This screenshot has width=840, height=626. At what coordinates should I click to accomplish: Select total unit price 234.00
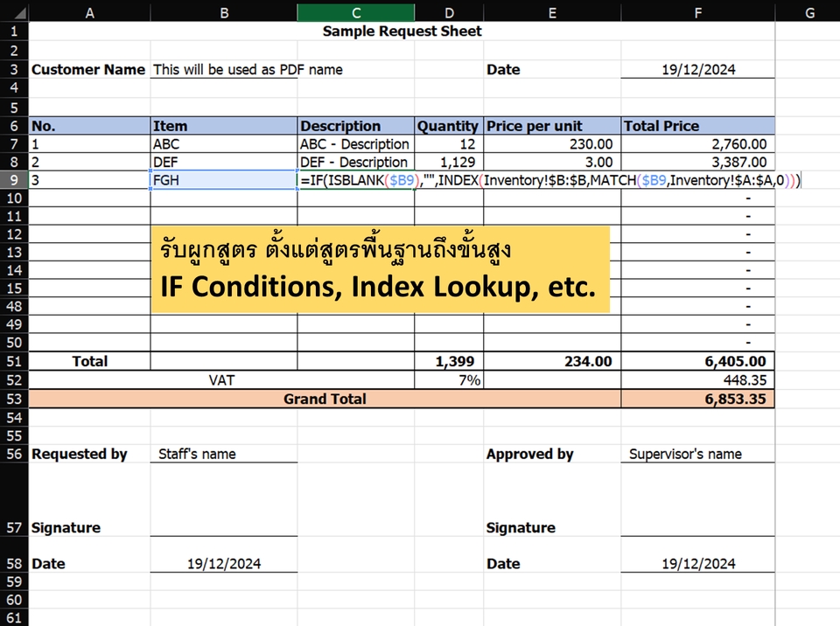[552, 361]
